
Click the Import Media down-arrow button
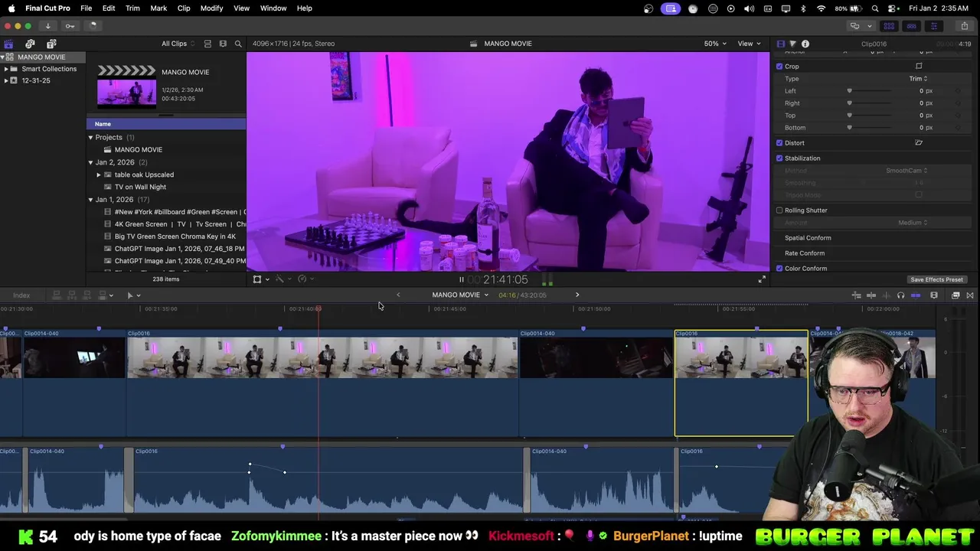click(47, 25)
